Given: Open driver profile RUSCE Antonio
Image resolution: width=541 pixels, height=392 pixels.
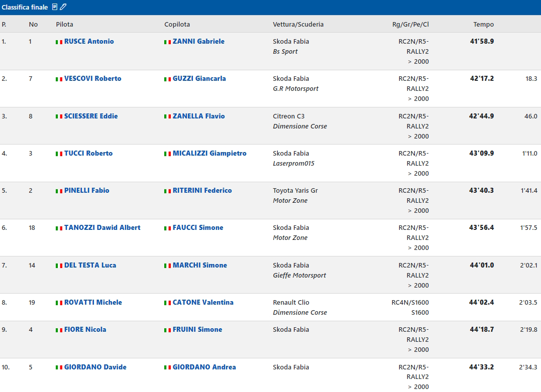Looking at the screenshot, I should pyautogui.click(x=89, y=41).
